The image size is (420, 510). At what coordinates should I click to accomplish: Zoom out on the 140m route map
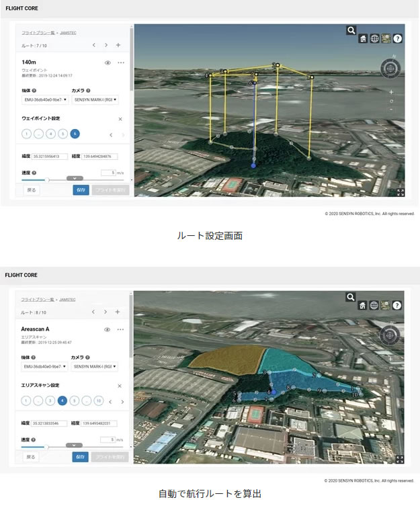point(391,110)
